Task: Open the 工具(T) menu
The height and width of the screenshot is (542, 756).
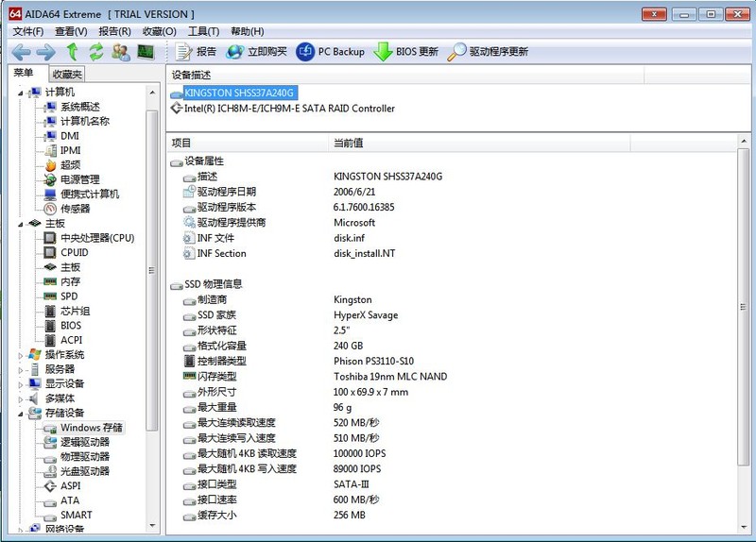Action: (203, 31)
